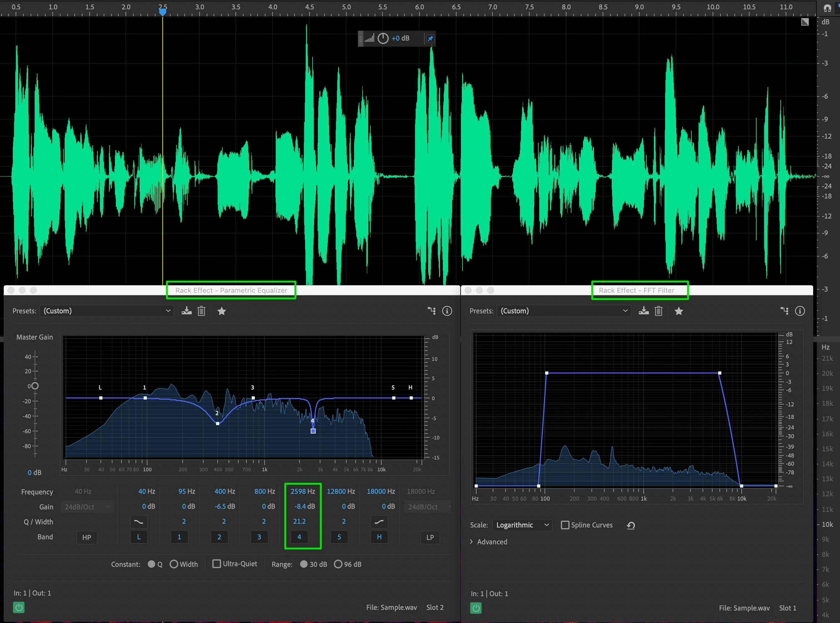
Task: Click pin icon on volume HUD
Action: [430, 38]
